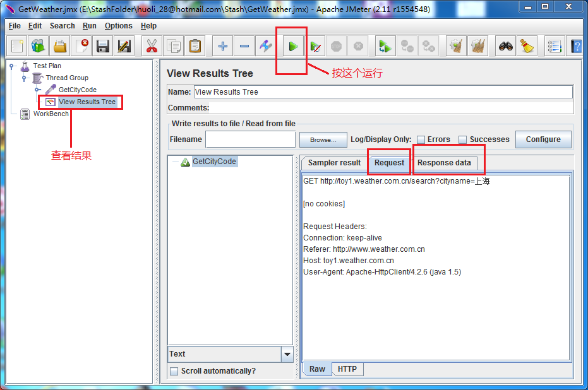
Task: Click the Cut scissors icon
Action: click(151, 46)
